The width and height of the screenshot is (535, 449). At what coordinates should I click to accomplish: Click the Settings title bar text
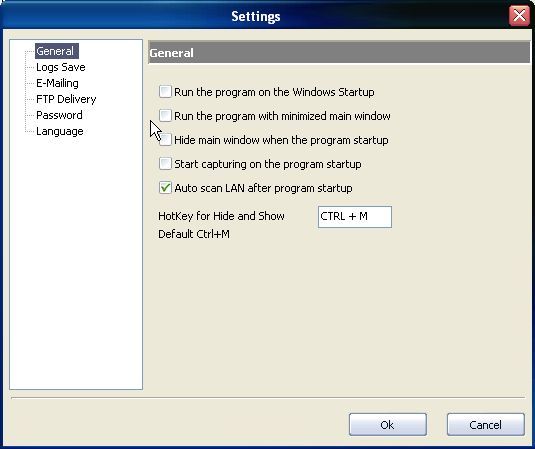pyautogui.click(x=256, y=16)
